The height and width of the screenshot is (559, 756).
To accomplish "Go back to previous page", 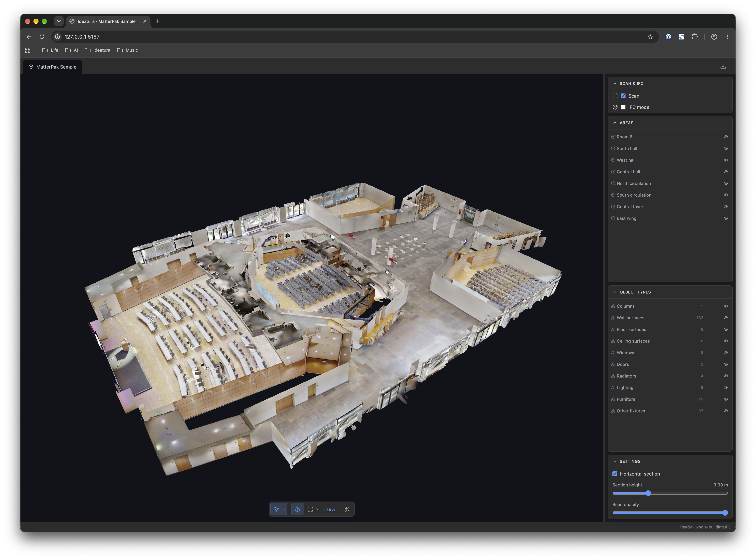I will [x=29, y=37].
